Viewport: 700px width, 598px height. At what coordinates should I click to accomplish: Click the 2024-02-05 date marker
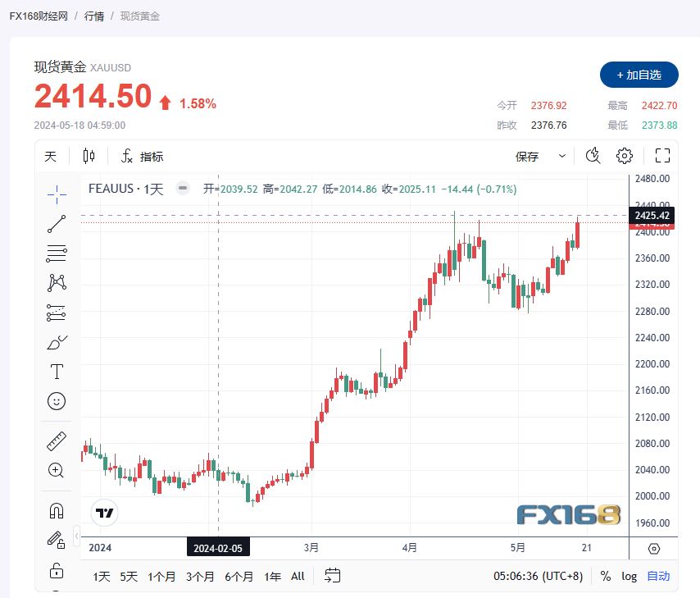pos(217,546)
